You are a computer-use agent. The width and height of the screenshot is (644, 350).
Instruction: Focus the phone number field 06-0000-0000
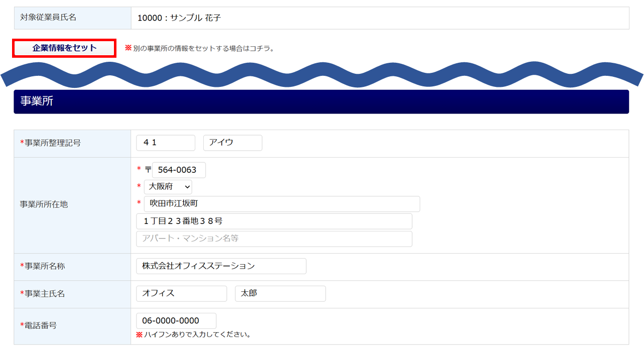pos(176,321)
